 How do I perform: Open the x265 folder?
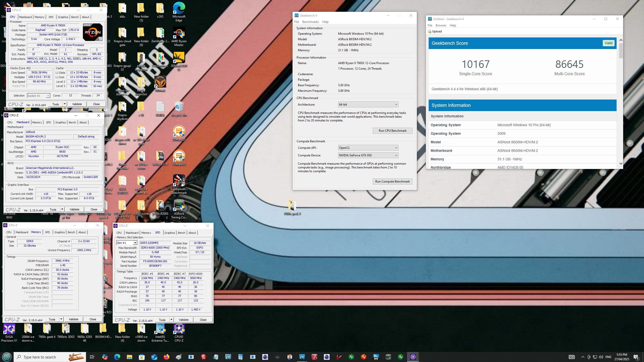160,10
